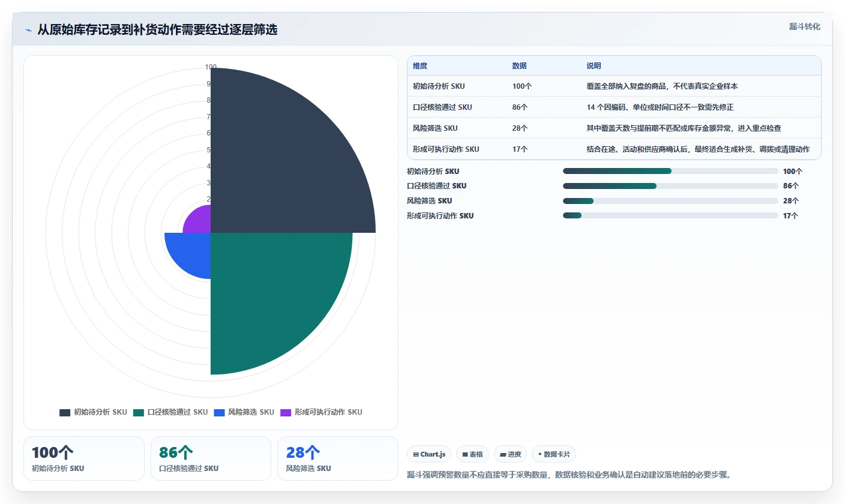Click the 漏斗转化 label at top right
The height and width of the screenshot is (504, 845).
[804, 26]
